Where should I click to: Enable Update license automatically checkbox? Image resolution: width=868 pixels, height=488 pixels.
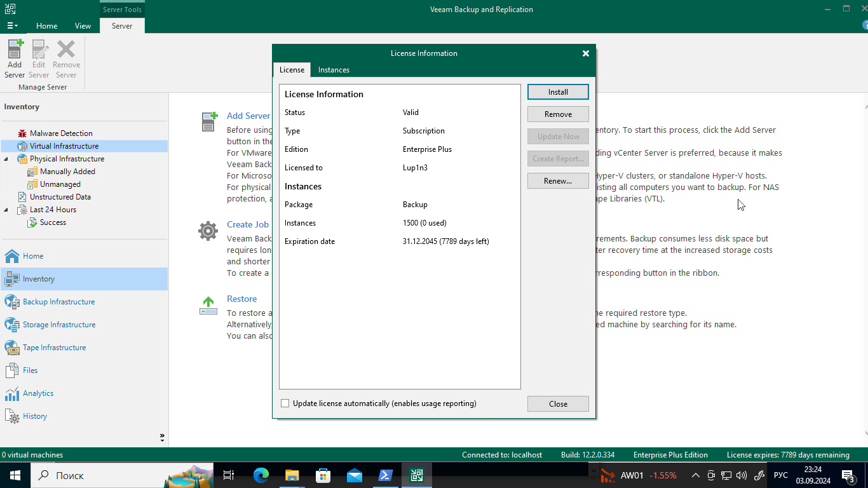285,403
